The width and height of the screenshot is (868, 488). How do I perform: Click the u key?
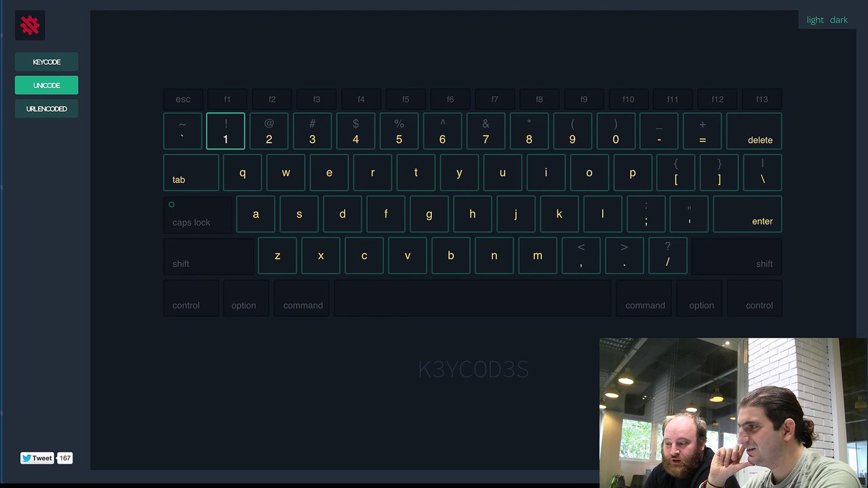coord(503,172)
